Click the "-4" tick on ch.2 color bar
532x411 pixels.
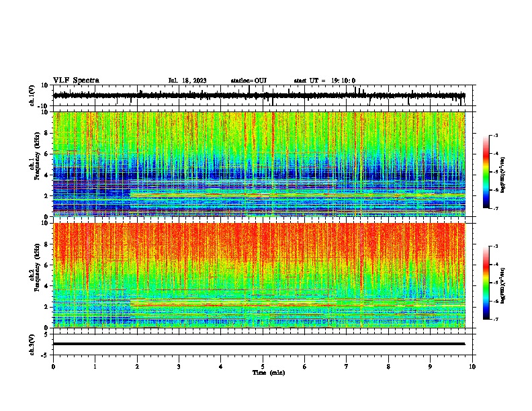point(496,265)
